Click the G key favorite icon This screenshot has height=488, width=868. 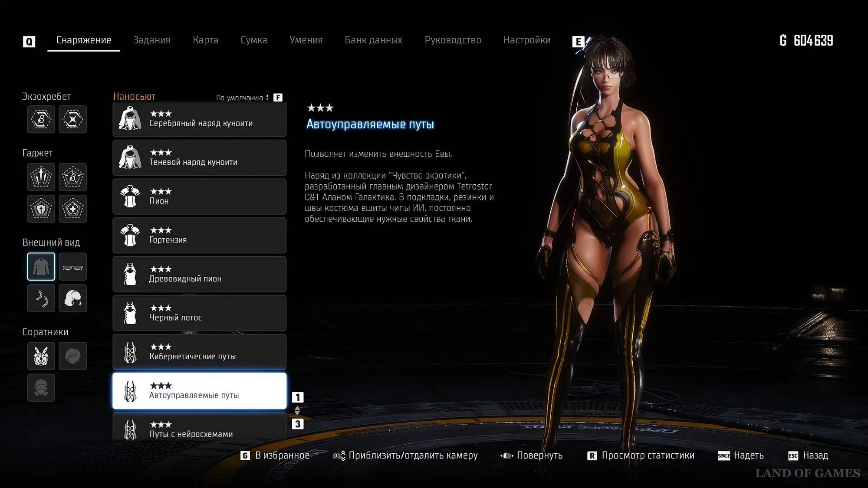245,455
